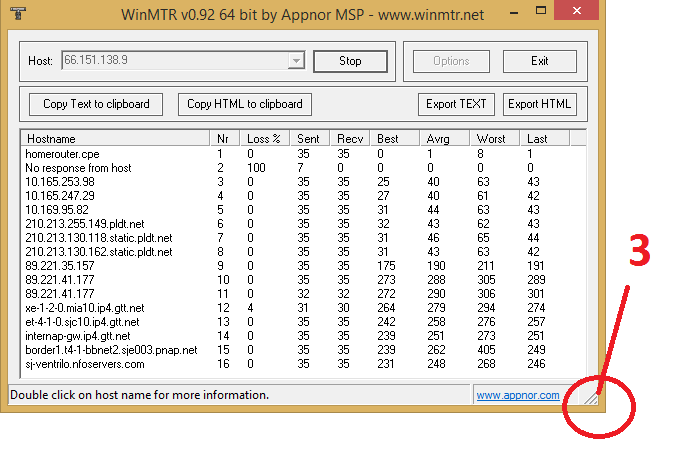677x450 pixels.
Task: Close the WinMTR window
Action: (x=576, y=10)
